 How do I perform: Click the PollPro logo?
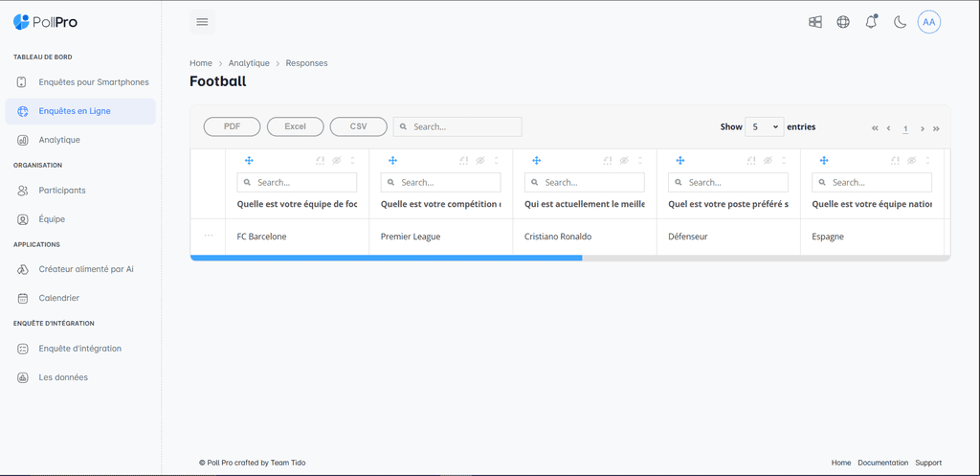click(48, 21)
